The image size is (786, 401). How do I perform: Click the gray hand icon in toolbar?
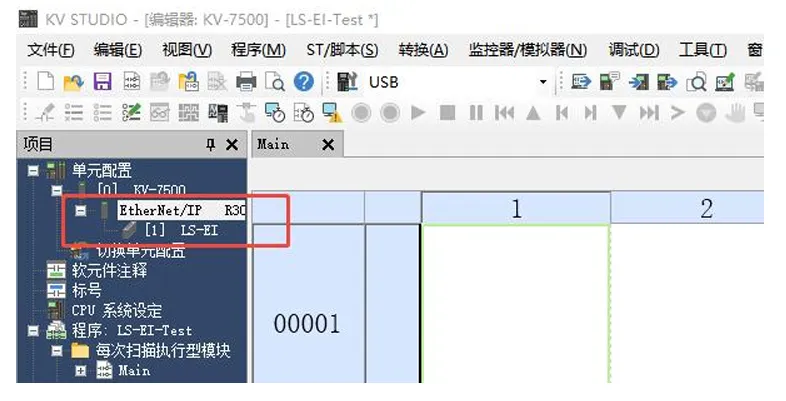pos(735,113)
